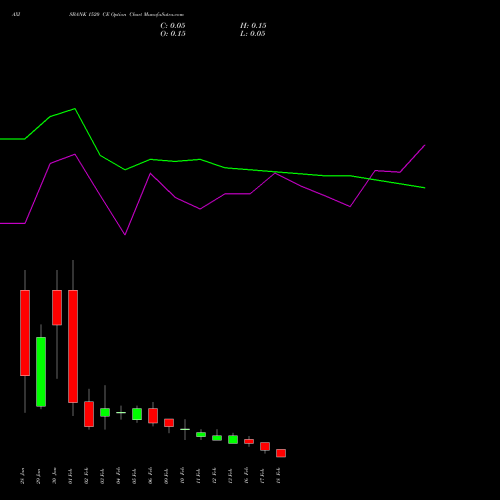
Task: Select the green candle for 13 Feb
Action: [233, 439]
